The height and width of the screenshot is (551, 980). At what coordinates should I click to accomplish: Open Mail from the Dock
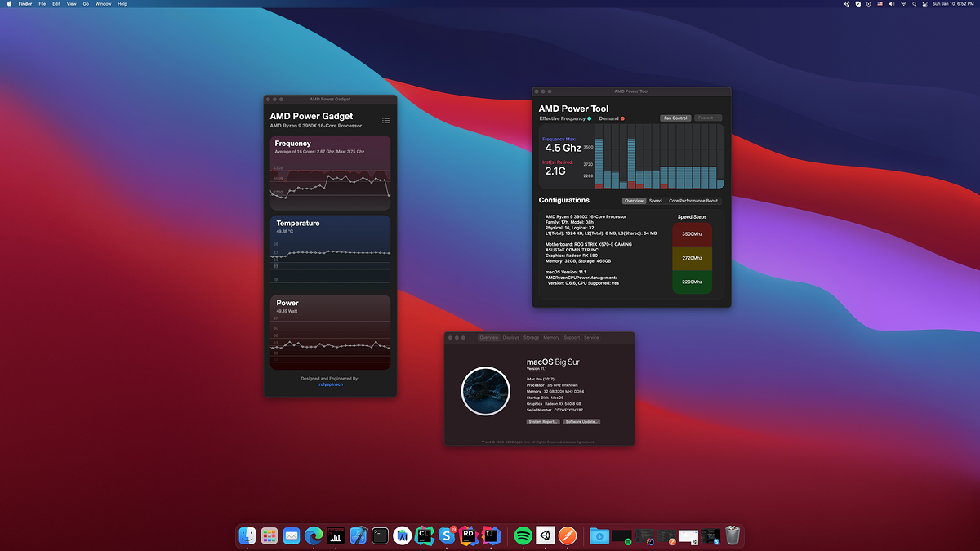click(x=292, y=535)
